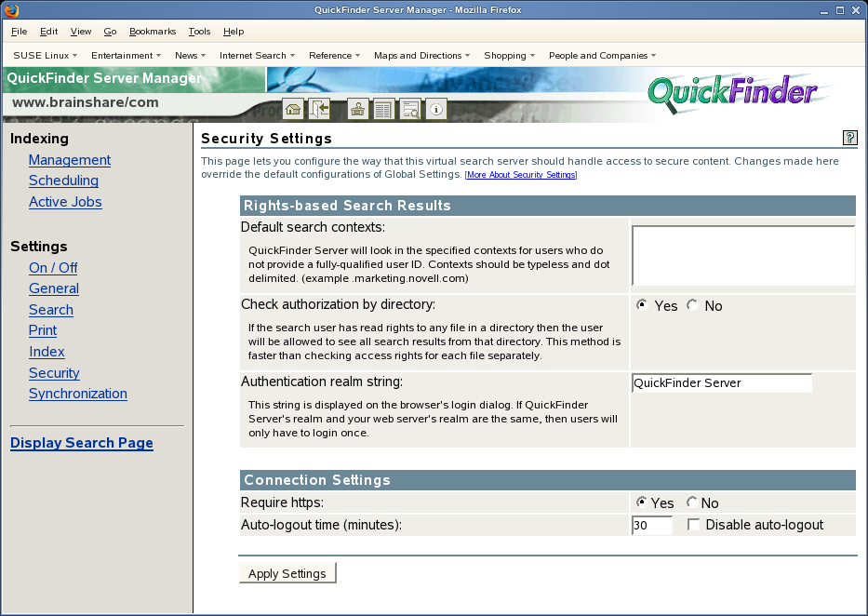Open the Tools menu
This screenshot has width=868, height=616.
[199, 32]
